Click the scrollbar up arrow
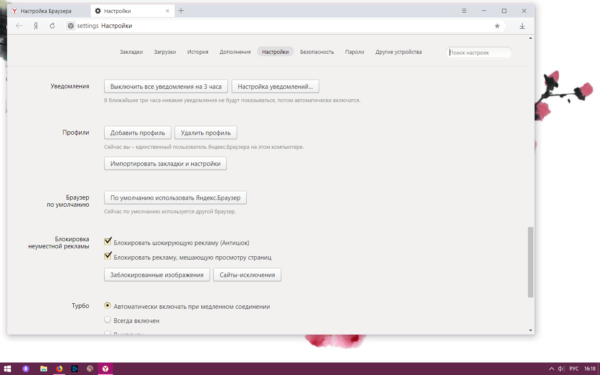 point(530,38)
